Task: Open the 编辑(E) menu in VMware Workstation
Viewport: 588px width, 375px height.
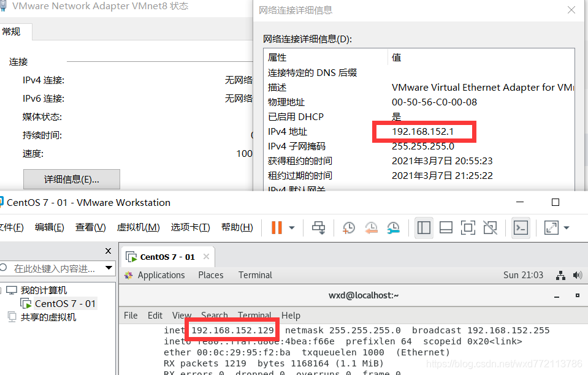Action: (50, 227)
